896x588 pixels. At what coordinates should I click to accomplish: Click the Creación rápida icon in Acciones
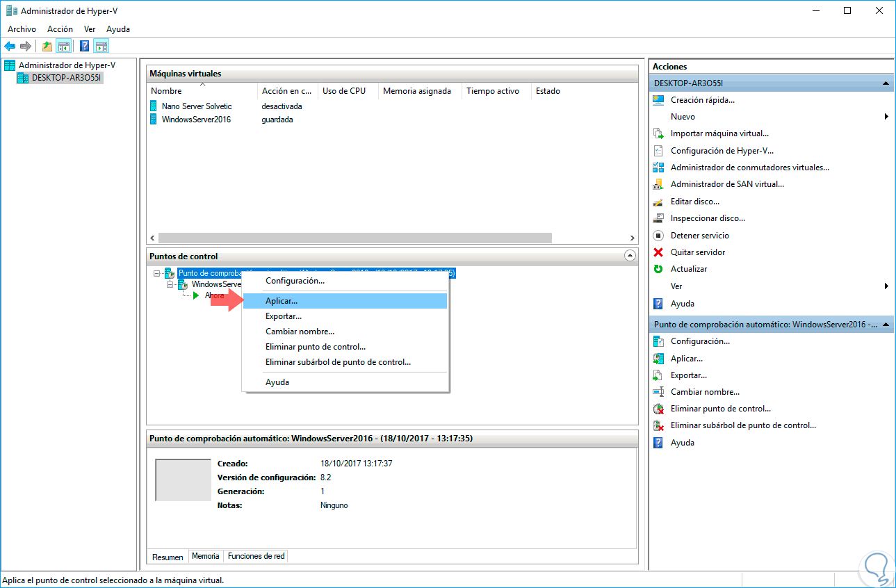click(659, 100)
